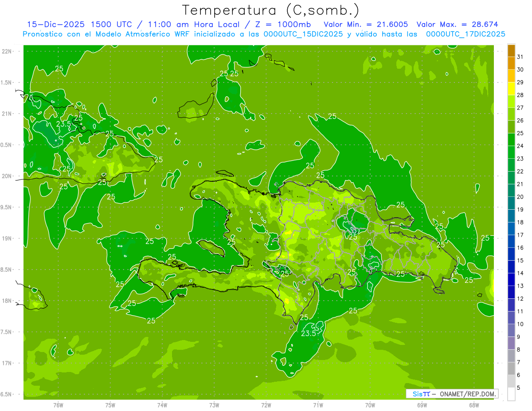This screenshot has height=411, width=532.
Task: Click the '19N' latitude axis label
Action: 7,239
